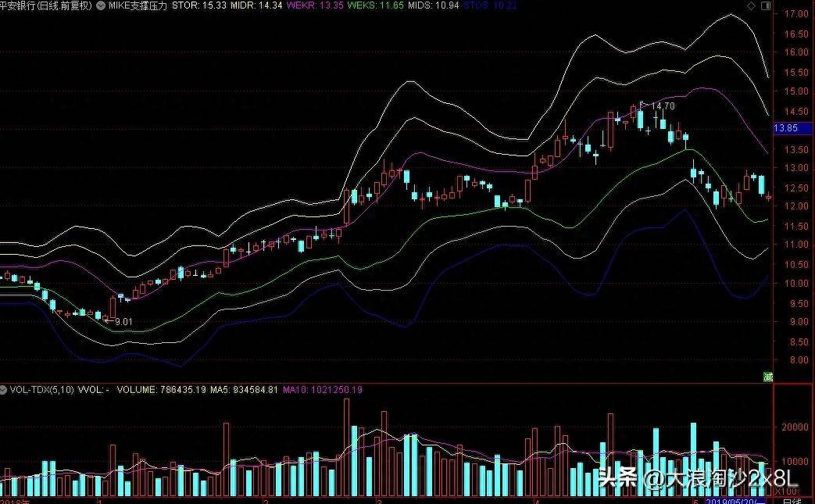This screenshot has height=504, width=815.
Task: Click the 14.70 high price marker
Action: pyautogui.click(x=662, y=106)
